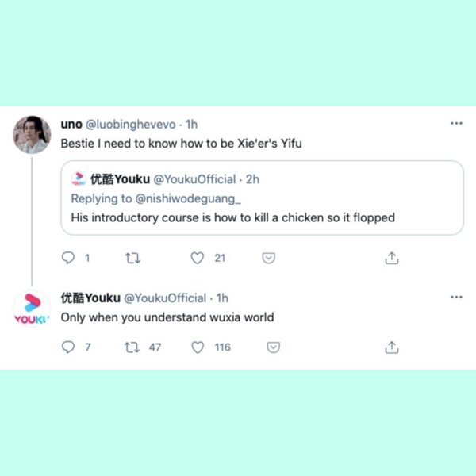Open quoted tweet about killing a chicken
Screen dimensions: 476x476
(262, 198)
